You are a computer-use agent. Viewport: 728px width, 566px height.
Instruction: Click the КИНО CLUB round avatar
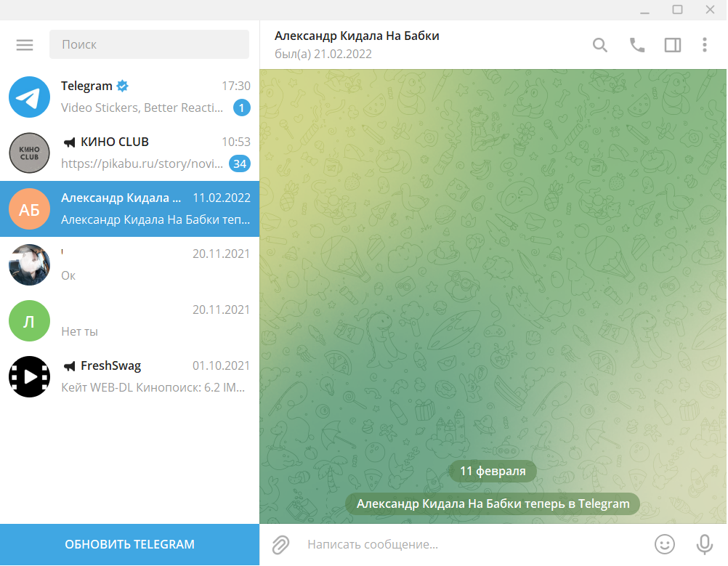pos(29,153)
